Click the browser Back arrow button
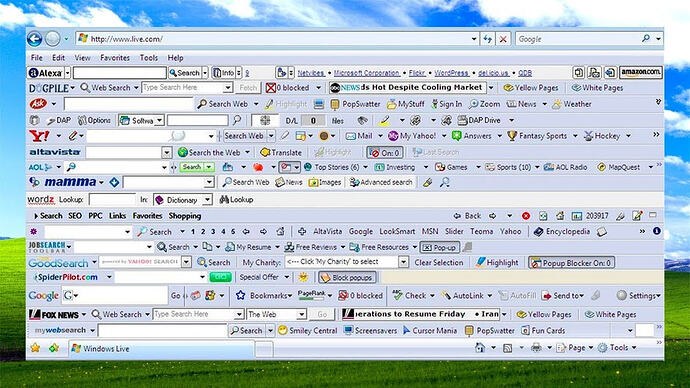 (34, 39)
